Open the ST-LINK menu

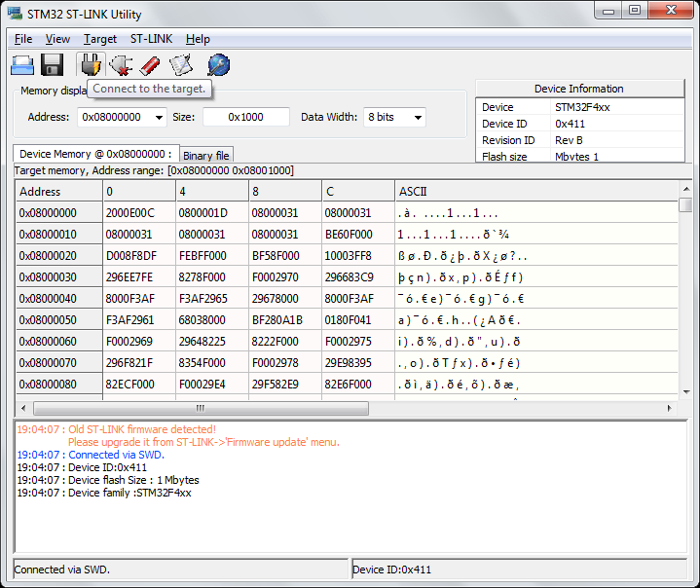151,39
